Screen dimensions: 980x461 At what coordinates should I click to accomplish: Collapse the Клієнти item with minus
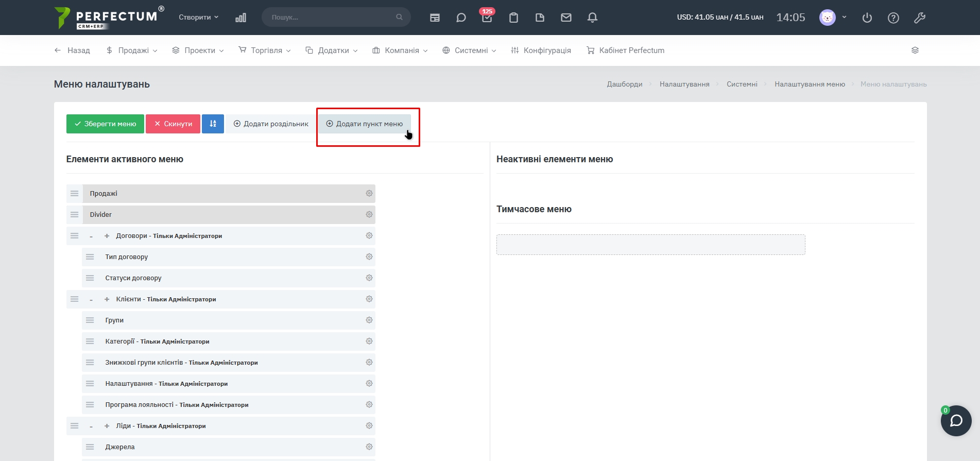click(91, 300)
